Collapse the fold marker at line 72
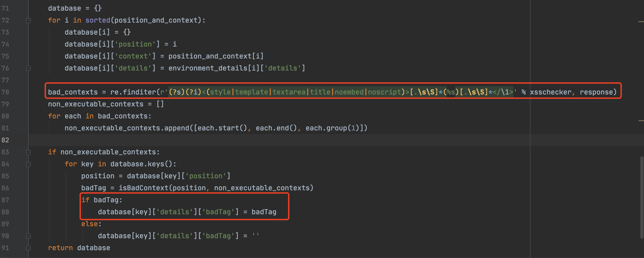 tap(28, 20)
